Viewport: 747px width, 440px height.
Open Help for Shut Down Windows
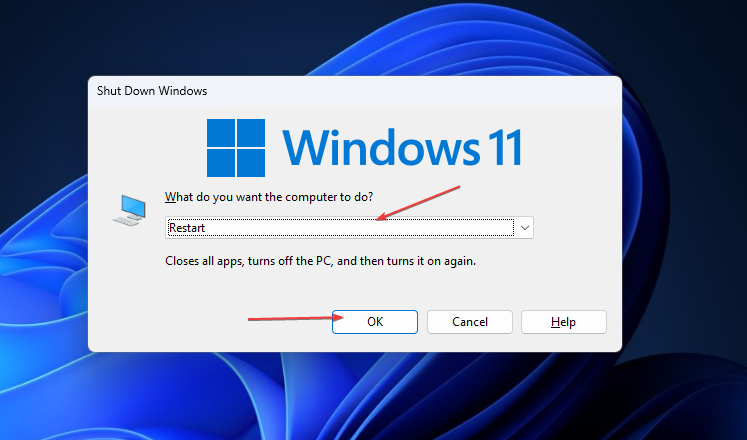pos(564,322)
